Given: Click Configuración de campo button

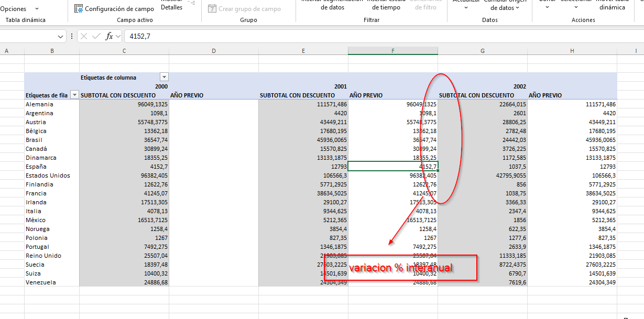Looking at the screenshot, I should click(119, 9).
